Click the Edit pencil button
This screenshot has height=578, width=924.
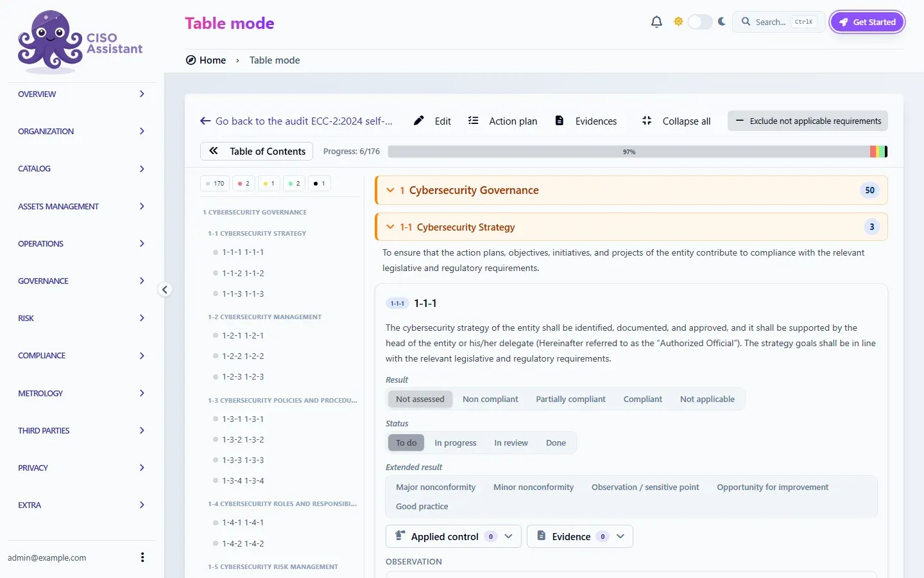432,121
